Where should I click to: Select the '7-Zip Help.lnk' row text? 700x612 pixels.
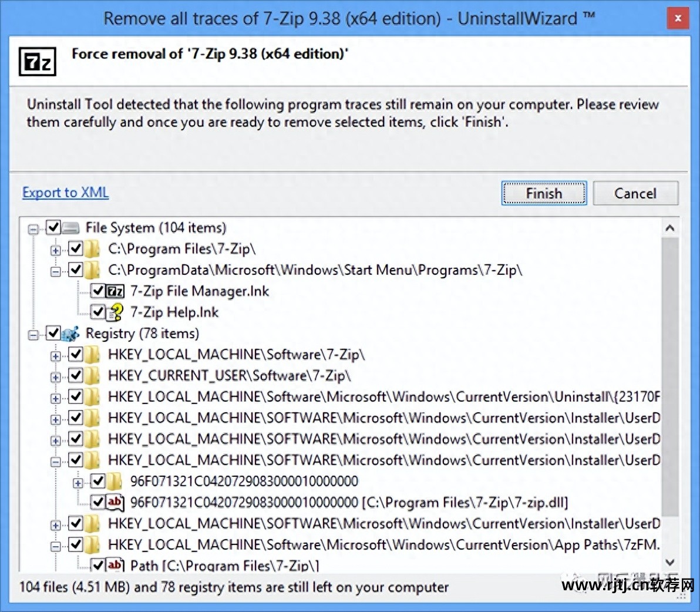coord(174,312)
